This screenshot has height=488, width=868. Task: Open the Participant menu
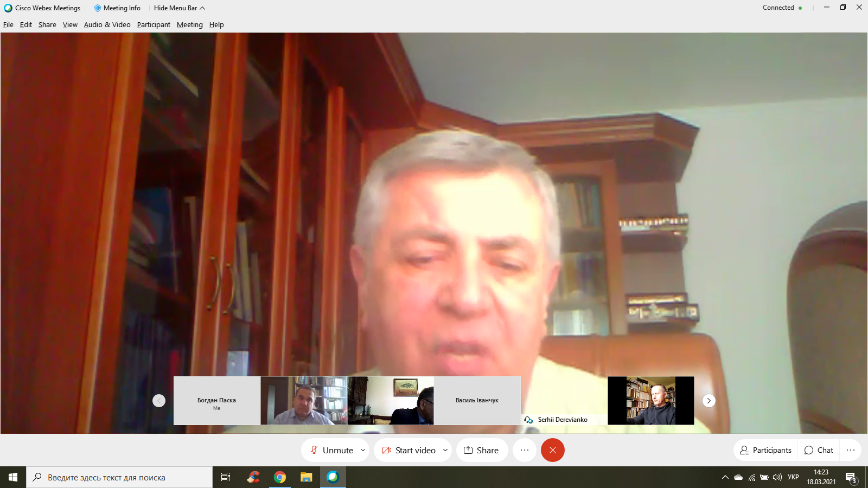pyautogui.click(x=154, y=25)
